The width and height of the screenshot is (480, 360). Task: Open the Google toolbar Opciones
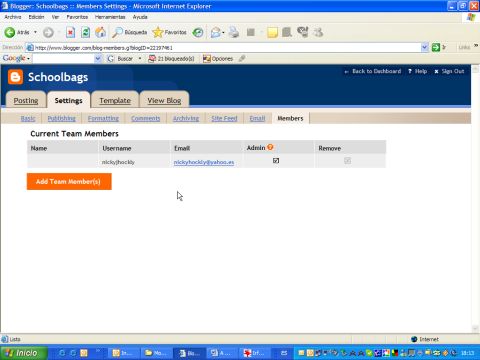[218, 59]
